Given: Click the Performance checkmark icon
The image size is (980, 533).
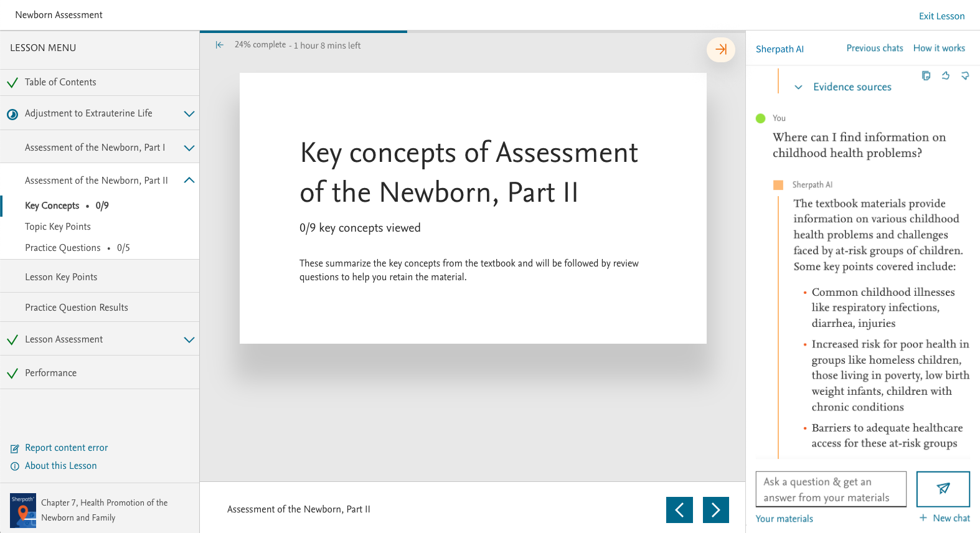Looking at the screenshot, I should (x=12, y=374).
